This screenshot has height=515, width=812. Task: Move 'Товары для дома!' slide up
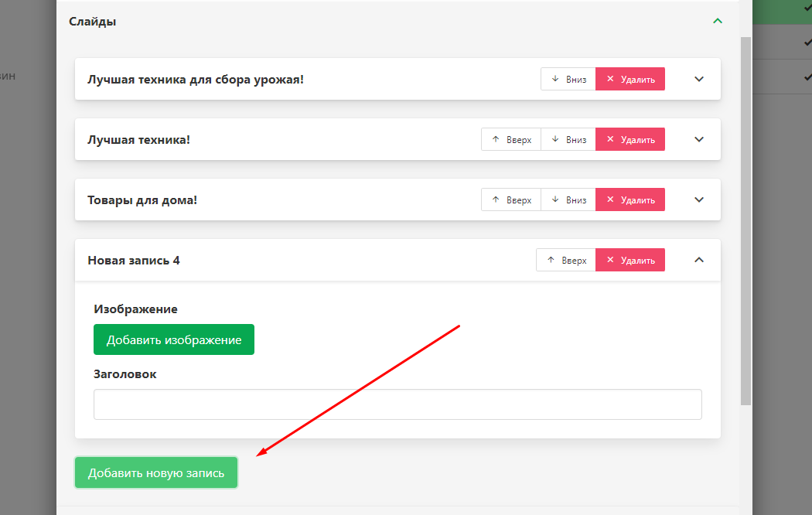(x=511, y=200)
